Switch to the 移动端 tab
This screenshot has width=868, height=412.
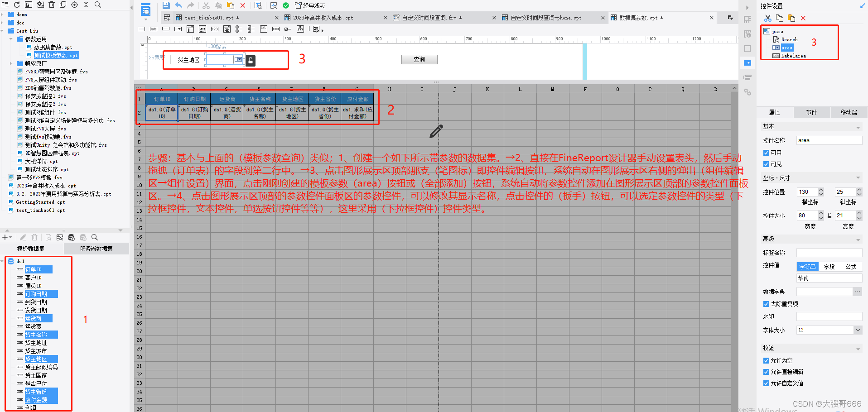[849, 112]
